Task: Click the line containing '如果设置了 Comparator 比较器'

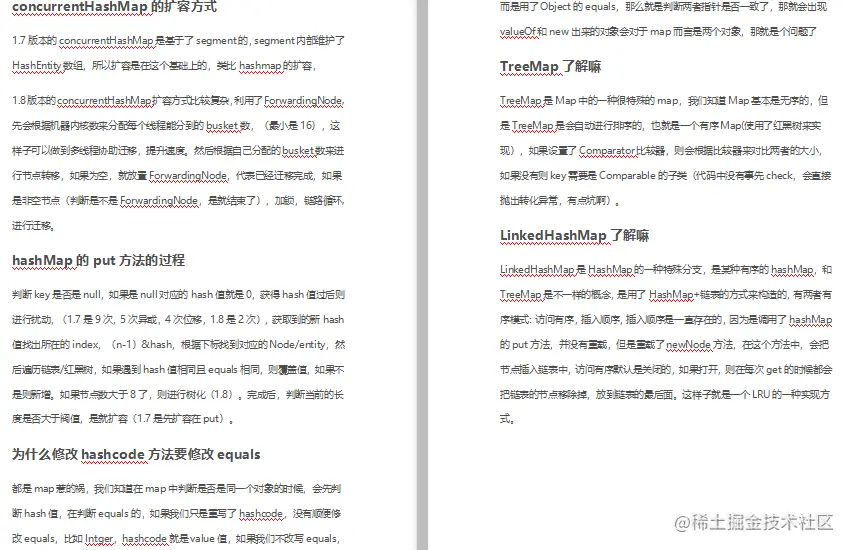Action: (x=661, y=151)
